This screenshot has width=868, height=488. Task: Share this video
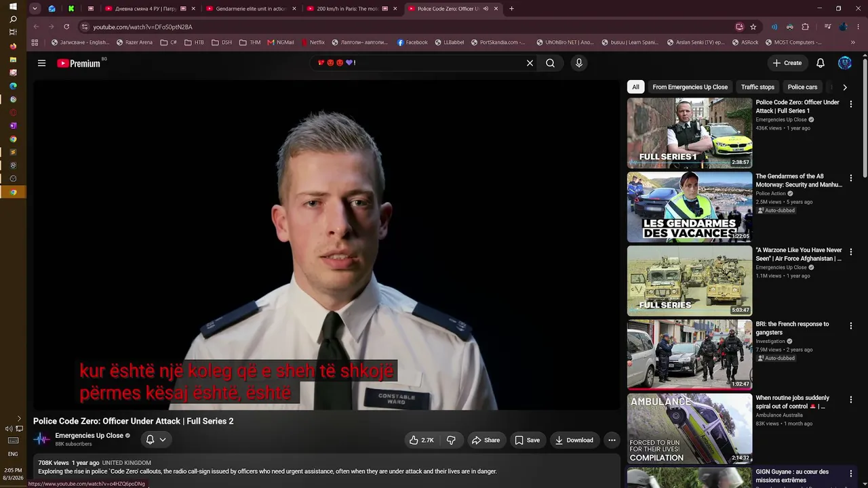coord(486,440)
